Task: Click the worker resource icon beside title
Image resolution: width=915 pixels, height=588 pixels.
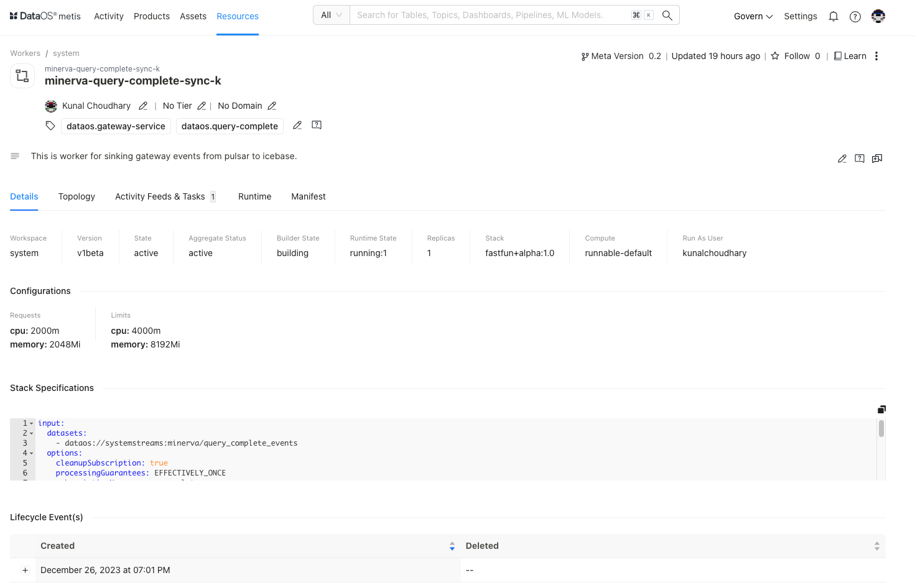Action: pos(22,76)
